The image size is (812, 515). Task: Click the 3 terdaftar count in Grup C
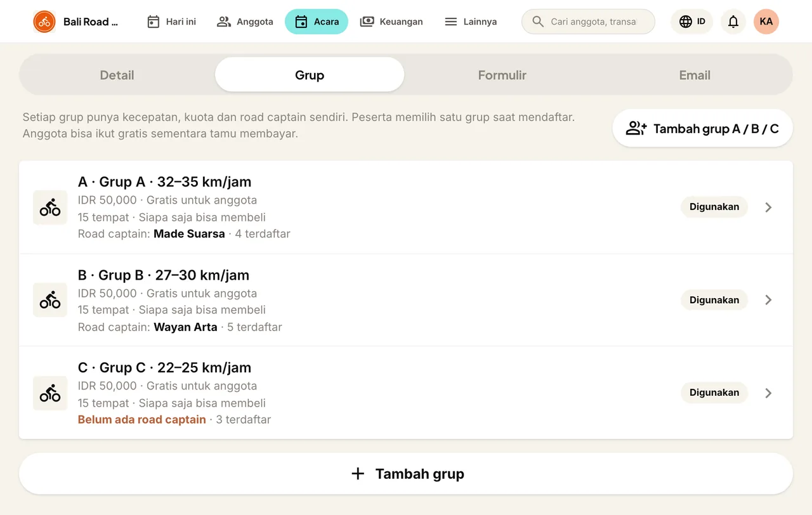pos(244,420)
